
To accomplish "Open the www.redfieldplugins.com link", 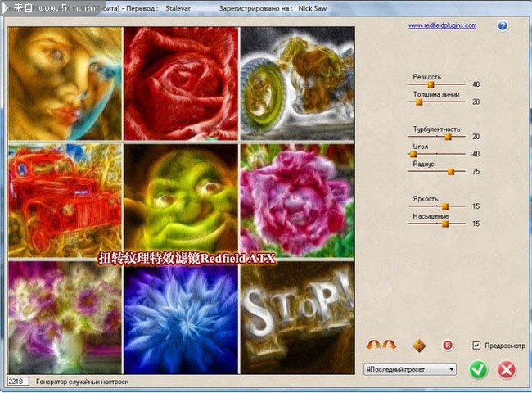I will [x=442, y=25].
